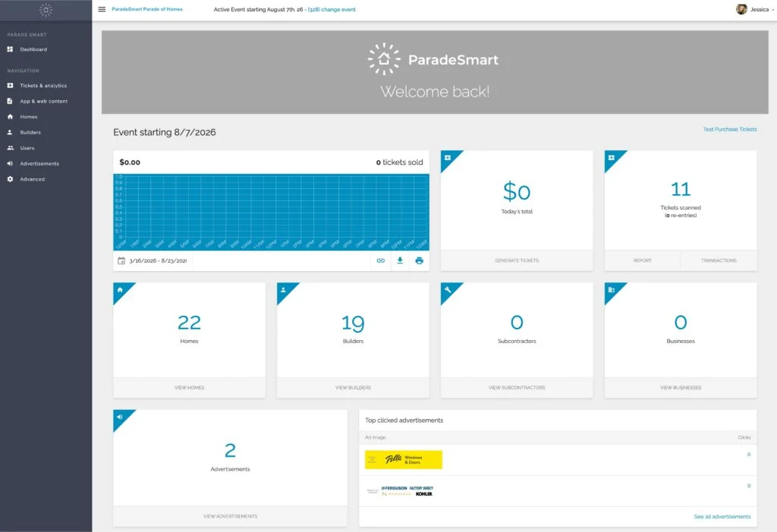Open the tickets scanned Report

642,260
